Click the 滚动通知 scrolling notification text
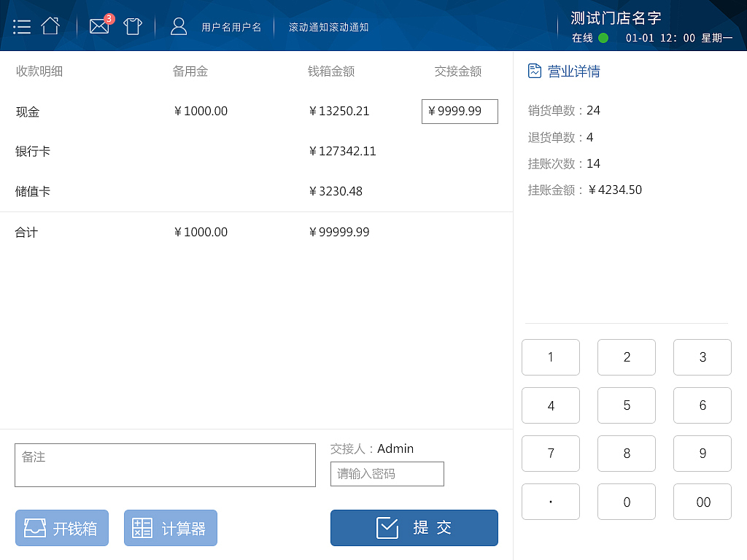Image resolution: width=747 pixels, height=560 pixels. pos(328,27)
